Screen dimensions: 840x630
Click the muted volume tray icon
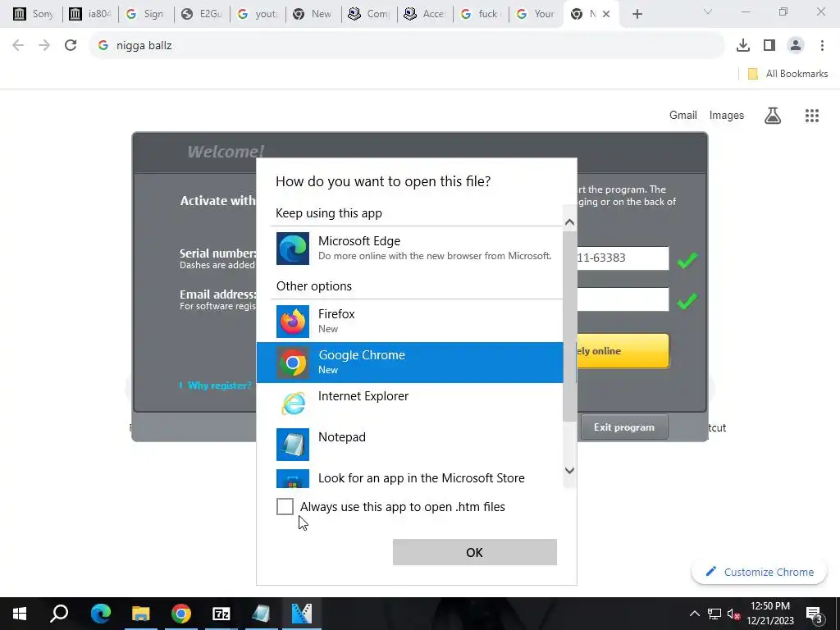coord(733,614)
